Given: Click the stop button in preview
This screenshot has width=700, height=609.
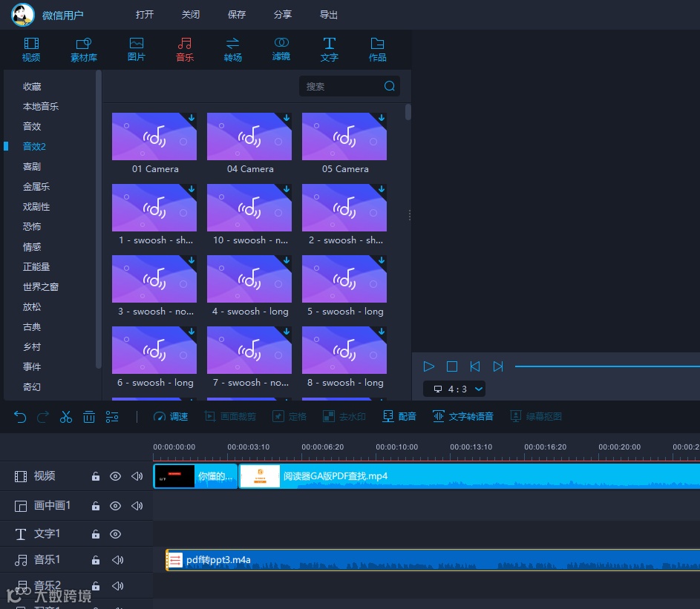Looking at the screenshot, I should (452, 366).
